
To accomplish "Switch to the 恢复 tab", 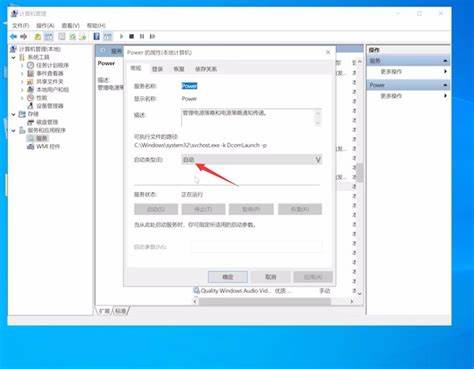I will 179,69.
